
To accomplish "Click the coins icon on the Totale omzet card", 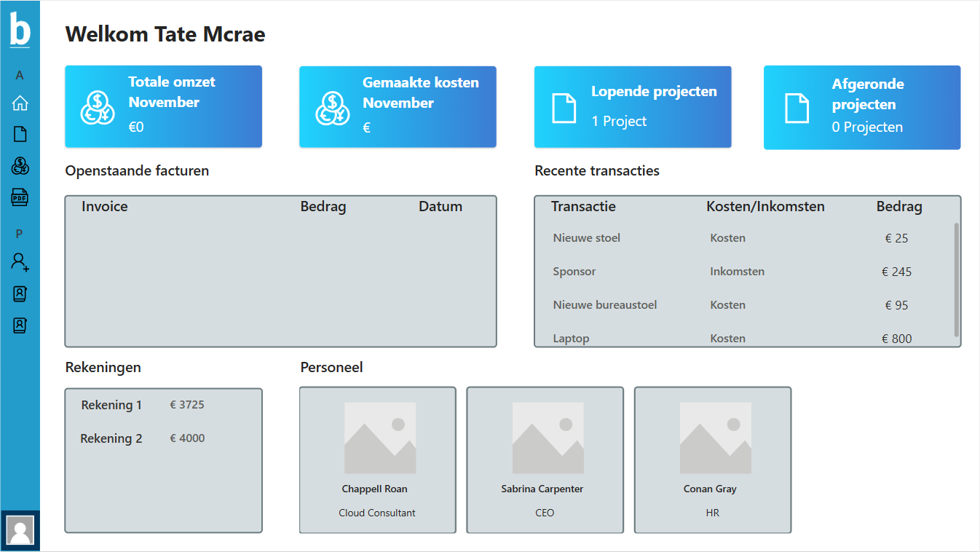I will 97,108.
